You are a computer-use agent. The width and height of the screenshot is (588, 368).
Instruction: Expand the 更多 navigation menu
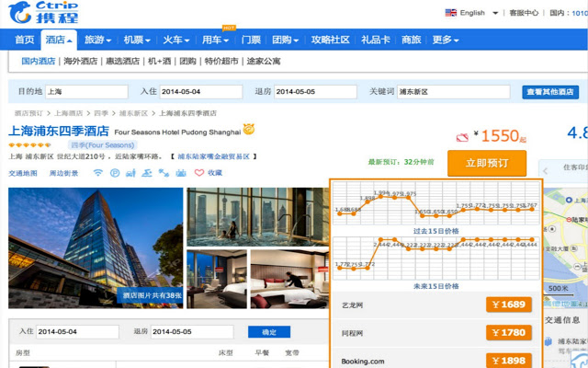446,40
